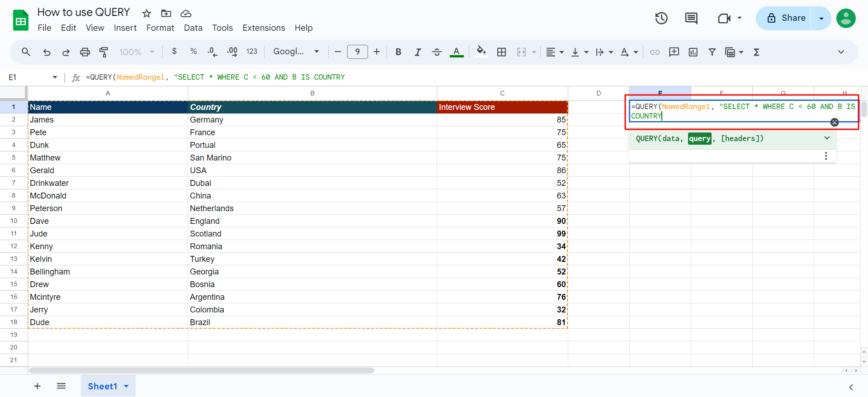This screenshot has height=397, width=868.
Task: Add a new sheet
Action: point(38,386)
